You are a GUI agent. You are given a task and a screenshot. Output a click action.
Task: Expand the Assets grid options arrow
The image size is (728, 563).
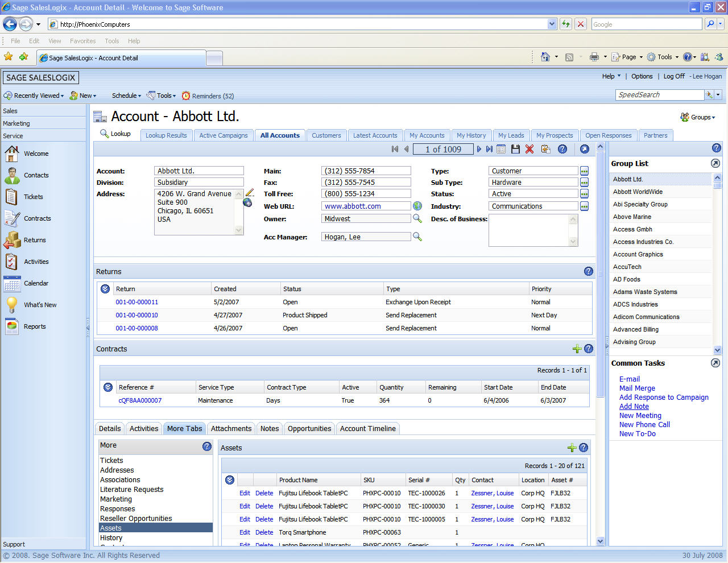(230, 480)
